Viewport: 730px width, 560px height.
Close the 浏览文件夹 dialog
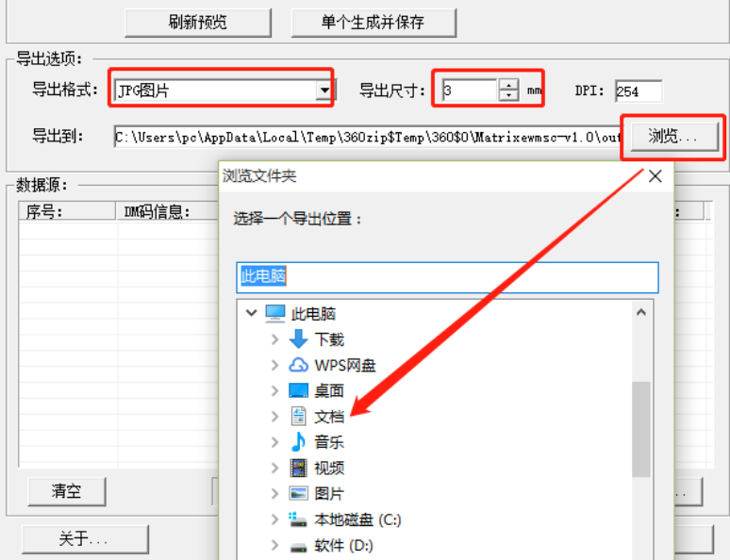point(655,176)
